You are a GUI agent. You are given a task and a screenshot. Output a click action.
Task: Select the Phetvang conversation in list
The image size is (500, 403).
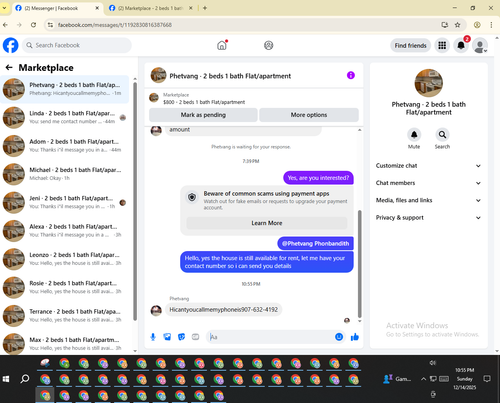(x=65, y=89)
